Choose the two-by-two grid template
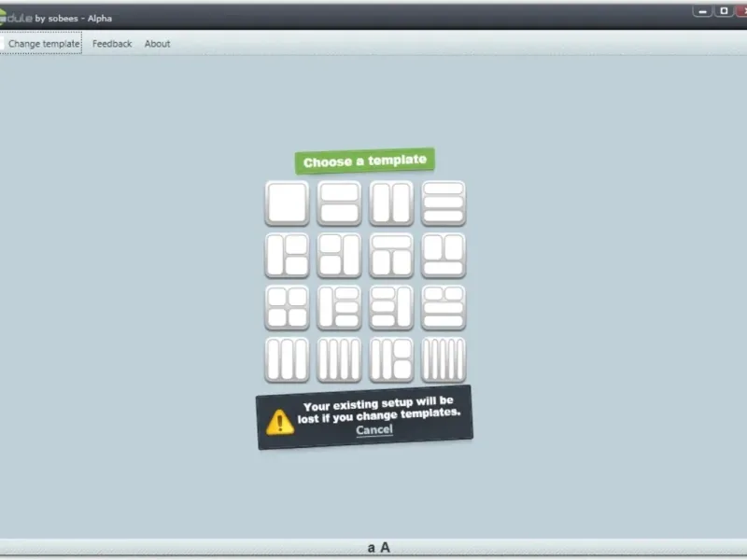Screen dimensions: 747x560 287,308
